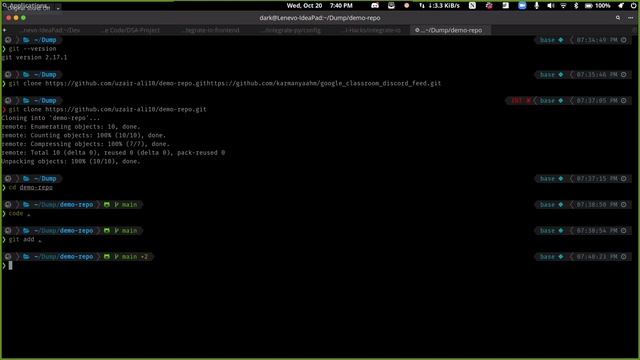Viewport: 640px width, 360px height.
Task: Open the Notion tray icon
Action: 472,6
